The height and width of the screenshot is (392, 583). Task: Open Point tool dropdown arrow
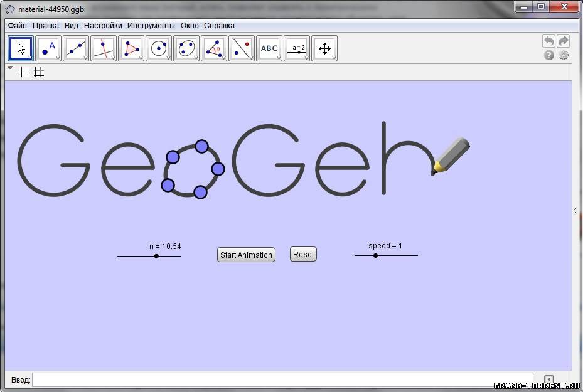pyautogui.click(x=58, y=58)
